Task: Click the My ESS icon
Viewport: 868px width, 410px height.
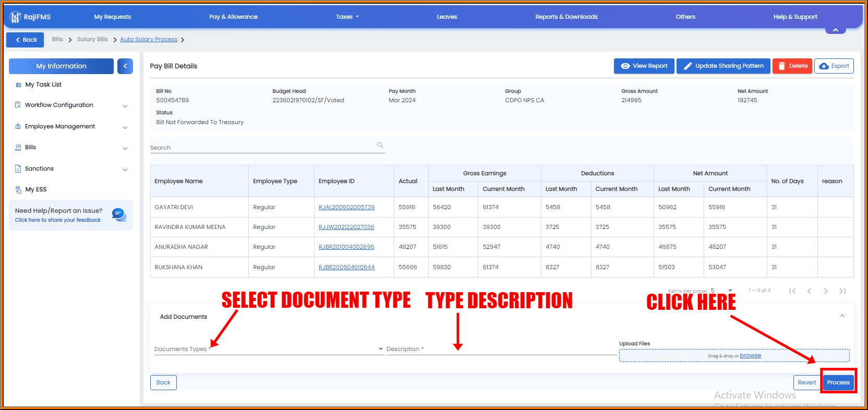Action: (x=18, y=190)
